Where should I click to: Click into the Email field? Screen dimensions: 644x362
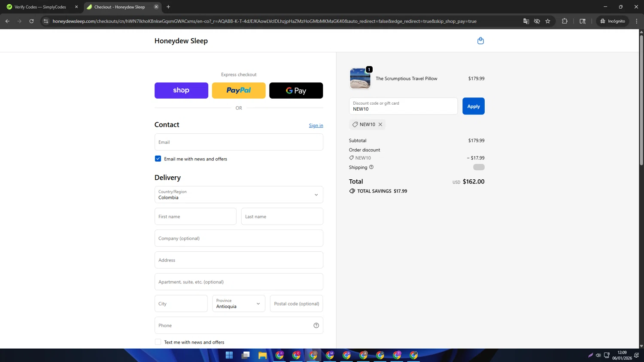[239, 142]
